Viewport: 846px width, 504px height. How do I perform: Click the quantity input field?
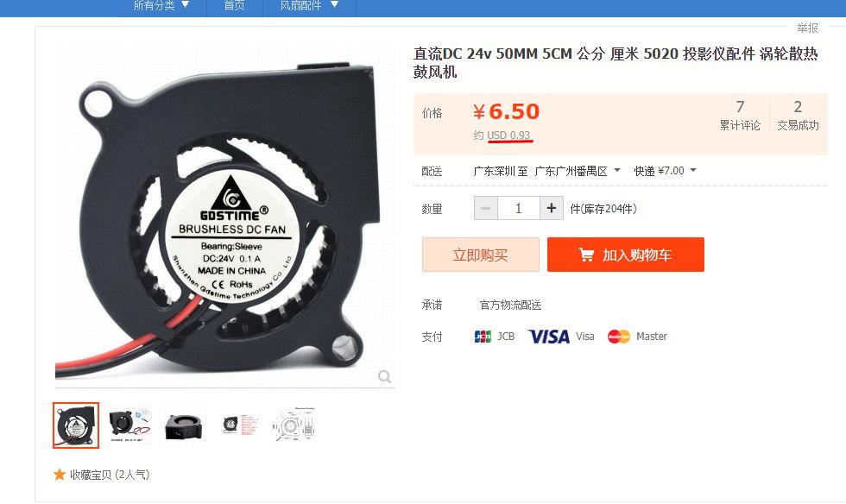point(519,208)
